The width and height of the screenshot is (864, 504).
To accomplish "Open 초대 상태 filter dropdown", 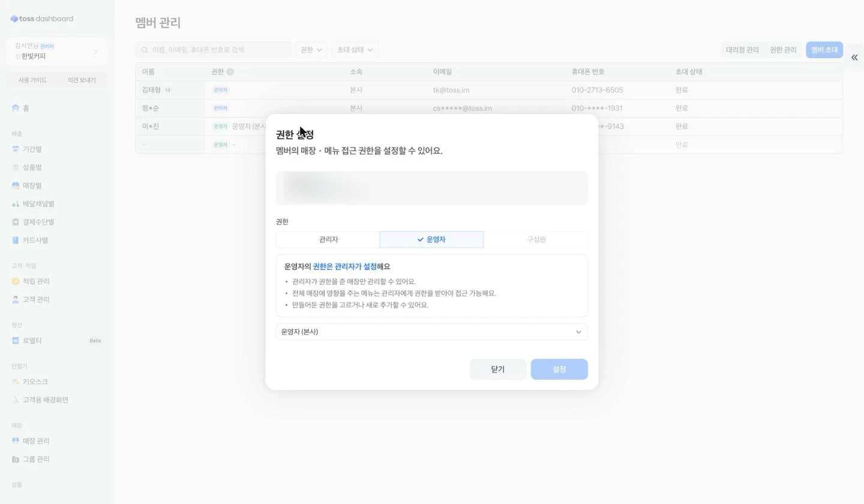I will tap(355, 50).
